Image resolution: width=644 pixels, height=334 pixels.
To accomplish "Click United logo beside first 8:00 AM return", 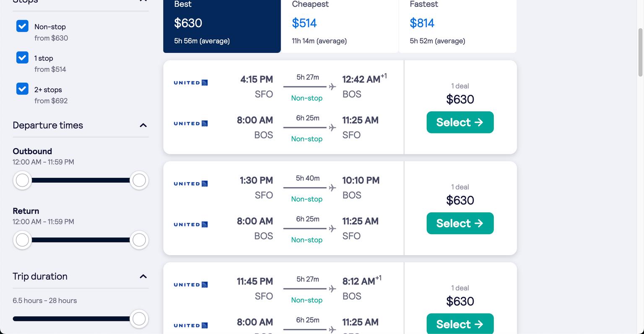I will pos(191,123).
